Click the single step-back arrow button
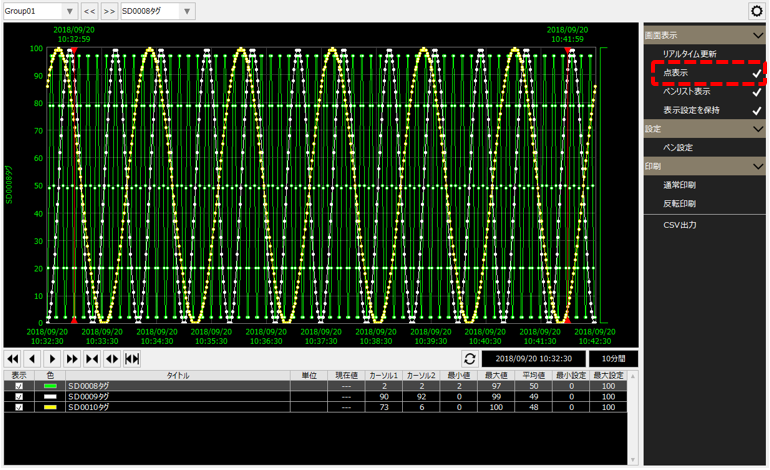Image resolution: width=770 pixels, height=470 pixels. tap(32, 358)
